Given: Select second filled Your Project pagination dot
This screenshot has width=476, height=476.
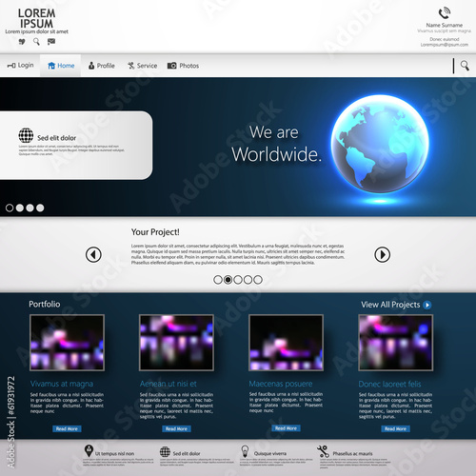Looking at the screenshot, I should coord(228,280).
